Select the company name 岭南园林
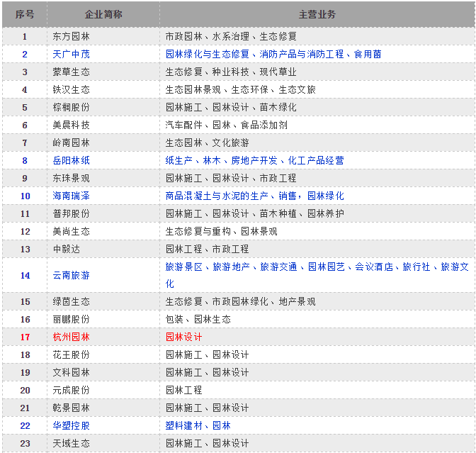This screenshot has height=453, width=476. (71, 142)
